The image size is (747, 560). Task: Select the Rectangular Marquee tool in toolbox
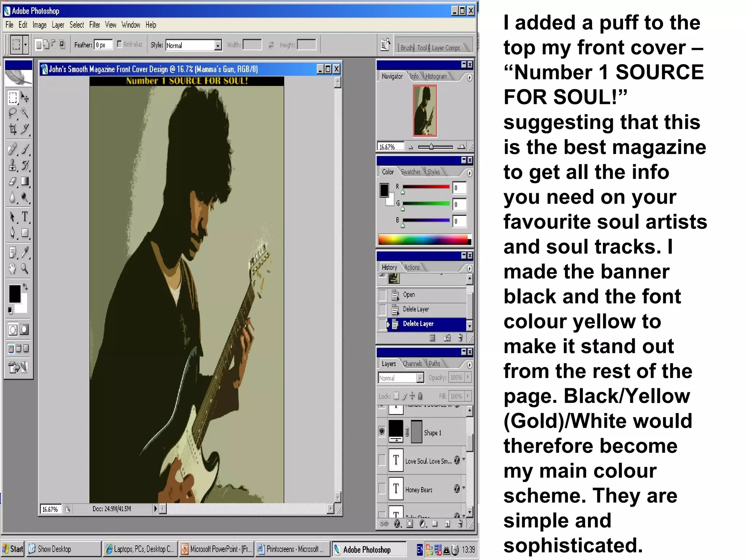pos(13,98)
